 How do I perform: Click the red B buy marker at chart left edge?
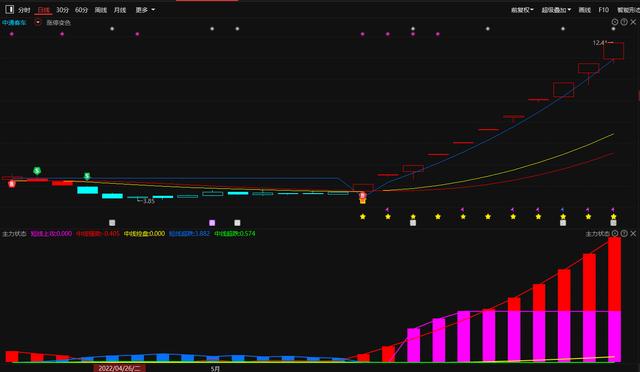point(12,184)
